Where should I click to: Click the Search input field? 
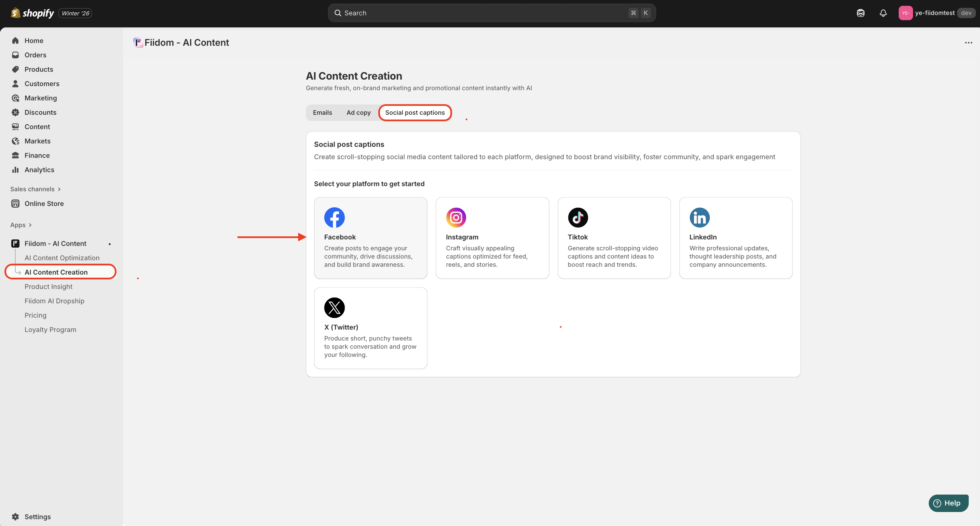tap(491, 13)
